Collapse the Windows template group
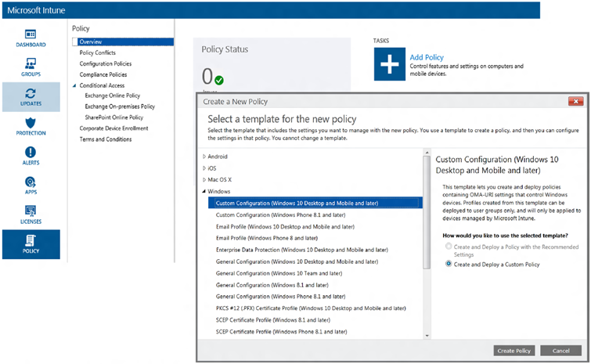 205,191
